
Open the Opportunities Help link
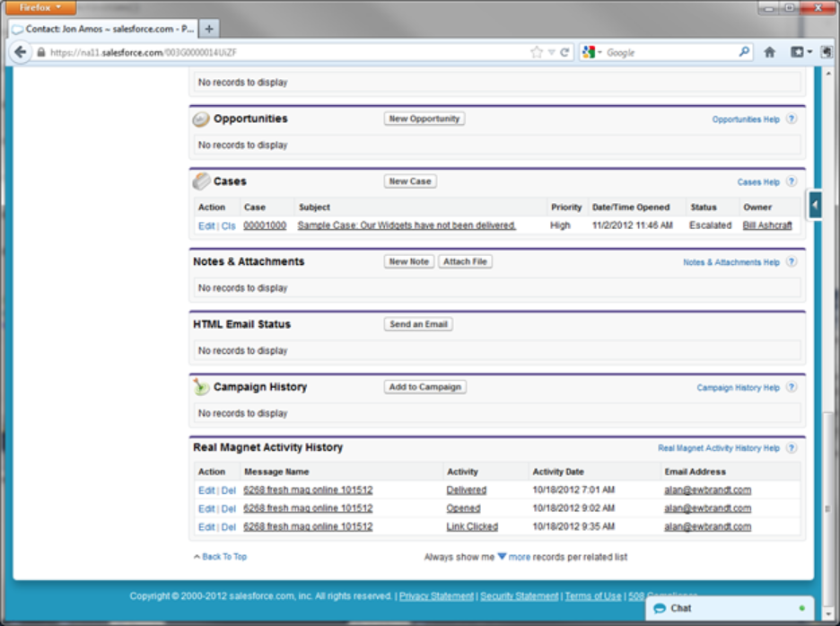[745, 119]
